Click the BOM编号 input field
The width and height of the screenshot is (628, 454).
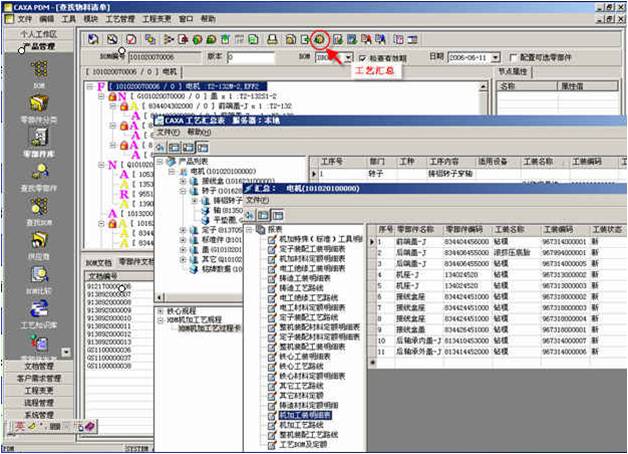coord(164,57)
